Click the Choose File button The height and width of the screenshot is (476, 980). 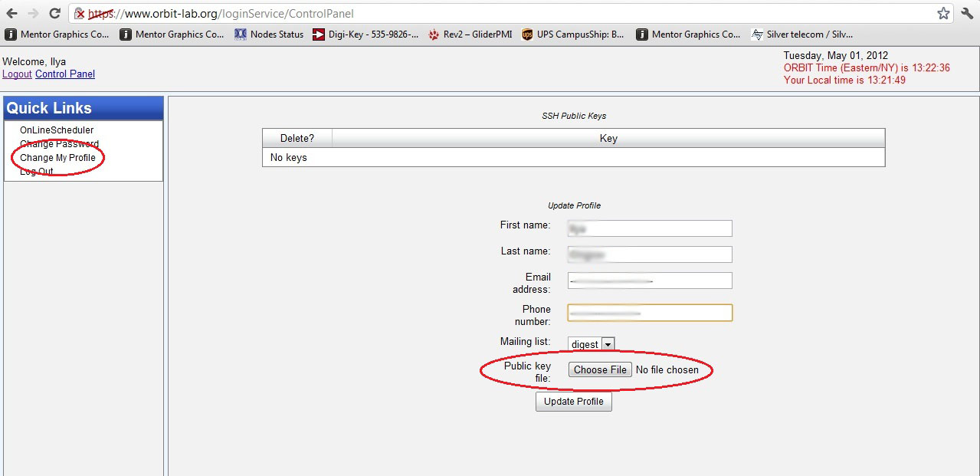(x=600, y=370)
